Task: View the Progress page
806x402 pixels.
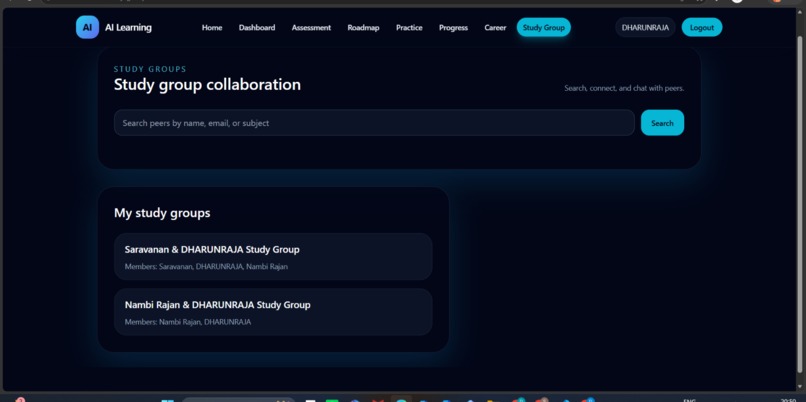Action: point(453,28)
